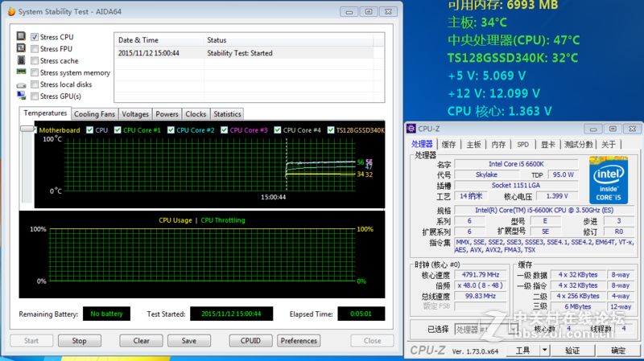Toggle TS128GSSD340K graph checkbox

[331, 130]
